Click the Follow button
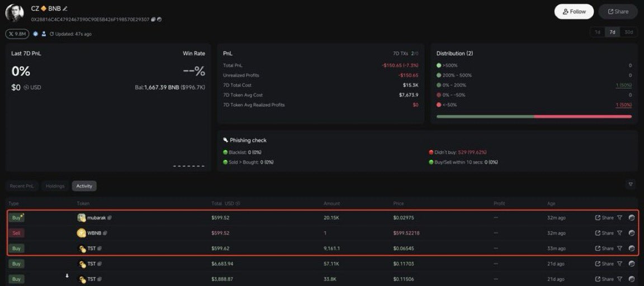Image resolution: width=644 pixels, height=286 pixels. [x=574, y=12]
